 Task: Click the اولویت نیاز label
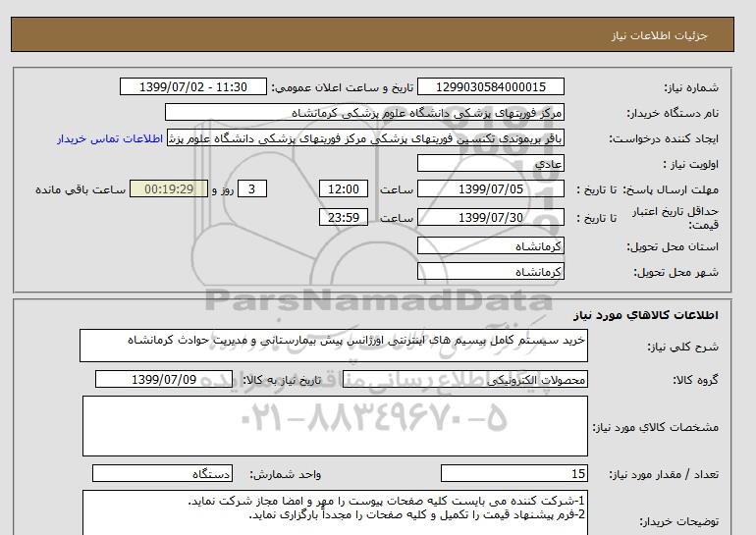coord(691,164)
